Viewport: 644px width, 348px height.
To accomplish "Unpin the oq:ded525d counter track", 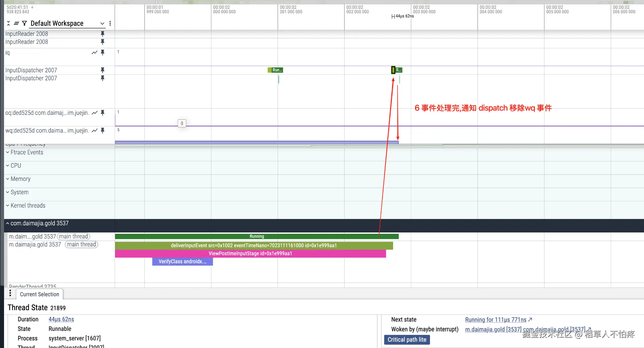I will pos(103,113).
